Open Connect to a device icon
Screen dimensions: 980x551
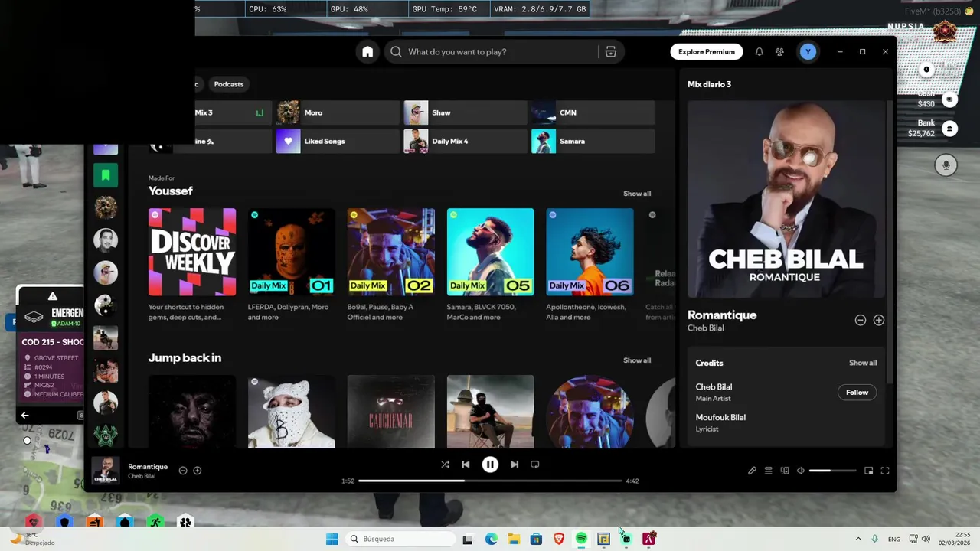(x=785, y=471)
